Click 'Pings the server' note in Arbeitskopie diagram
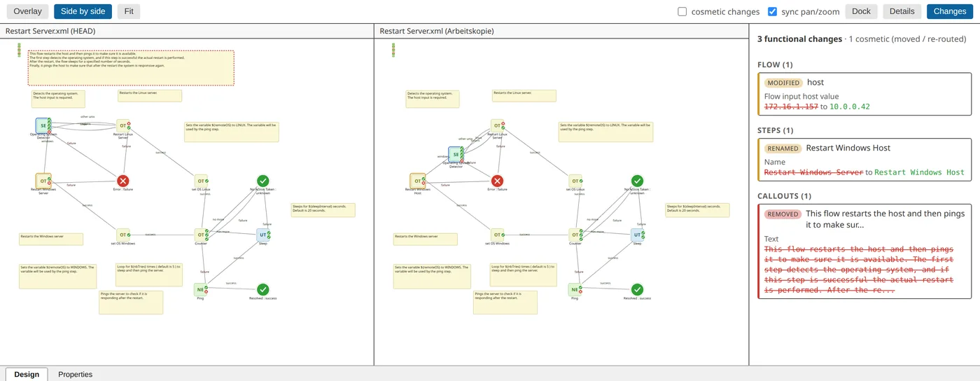This screenshot has height=381, width=980. click(x=505, y=303)
